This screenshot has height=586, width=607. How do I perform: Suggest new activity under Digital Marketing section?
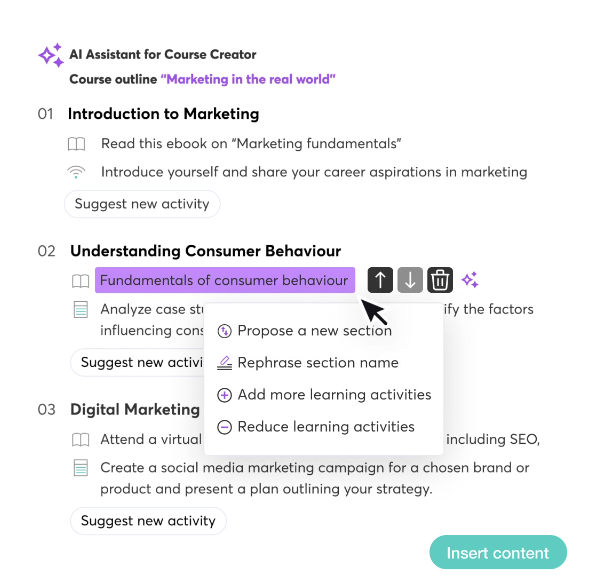pyautogui.click(x=148, y=521)
